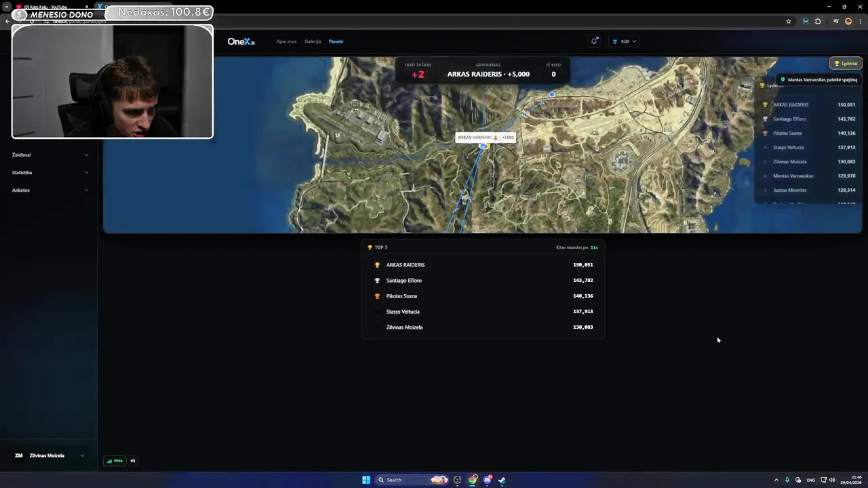
Task: Go to the OneX.lt home logo
Action: click(241, 41)
